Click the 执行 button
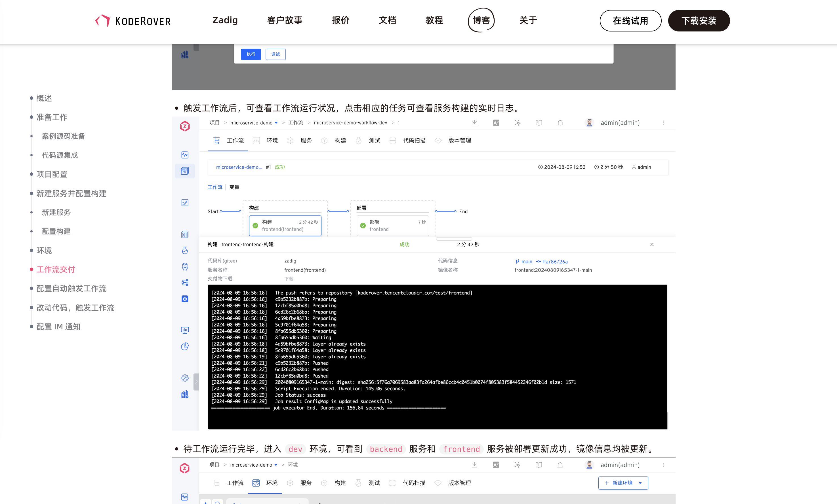The height and width of the screenshot is (504, 837). pos(251,54)
